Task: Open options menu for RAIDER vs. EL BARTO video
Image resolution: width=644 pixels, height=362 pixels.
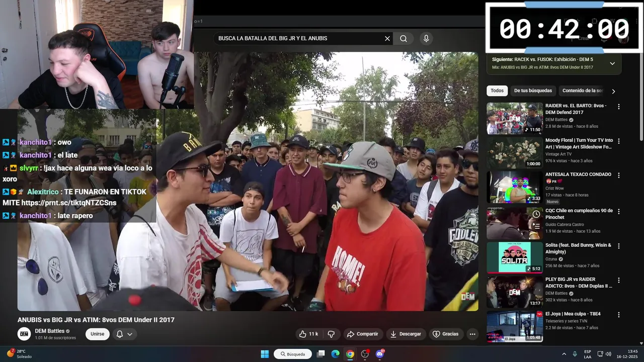Action: click(619, 107)
